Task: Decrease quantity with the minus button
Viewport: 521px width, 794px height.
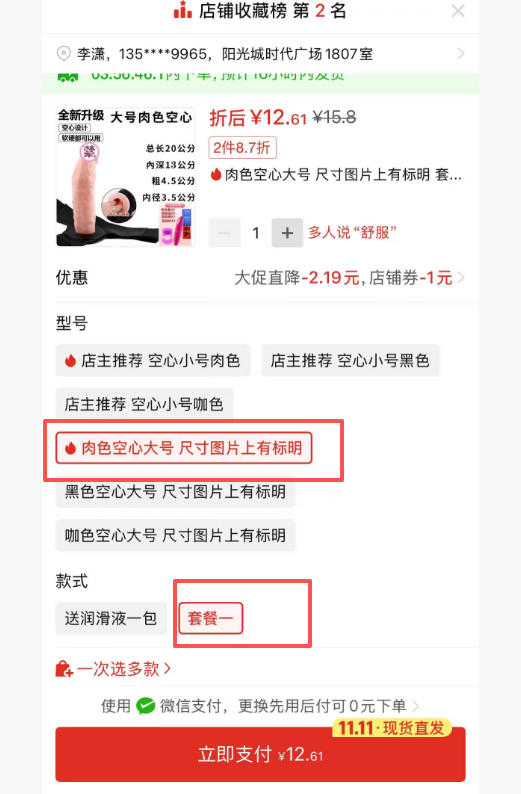Action: coord(225,233)
